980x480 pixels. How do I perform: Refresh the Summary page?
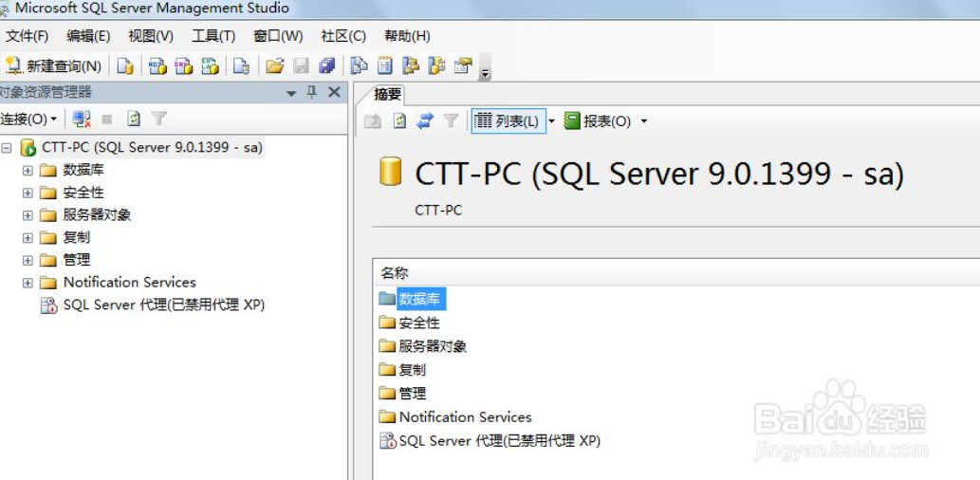(x=399, y=121)
